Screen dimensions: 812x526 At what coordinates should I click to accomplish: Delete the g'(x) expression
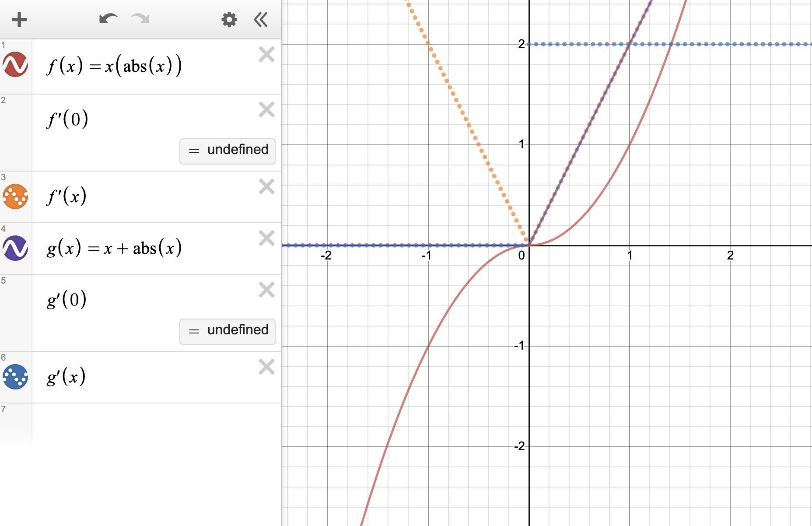tap(266, 367)
